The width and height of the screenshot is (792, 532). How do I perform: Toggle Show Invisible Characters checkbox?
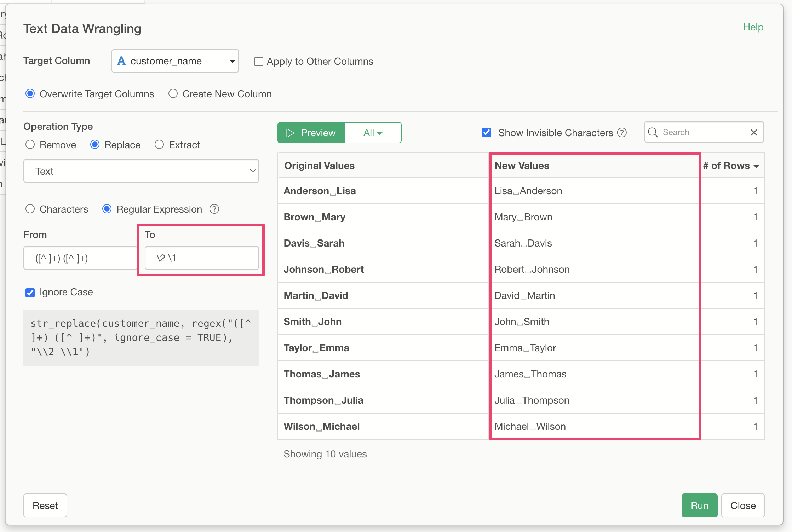coord(487,133)
